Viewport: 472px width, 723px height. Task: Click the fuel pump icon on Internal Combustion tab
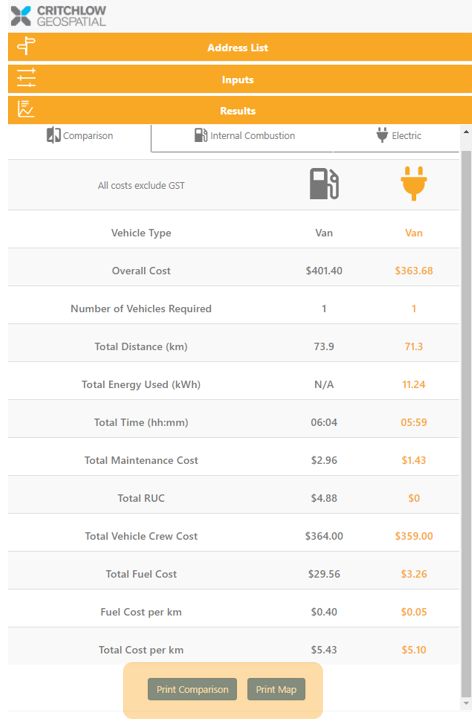(201, 135)
